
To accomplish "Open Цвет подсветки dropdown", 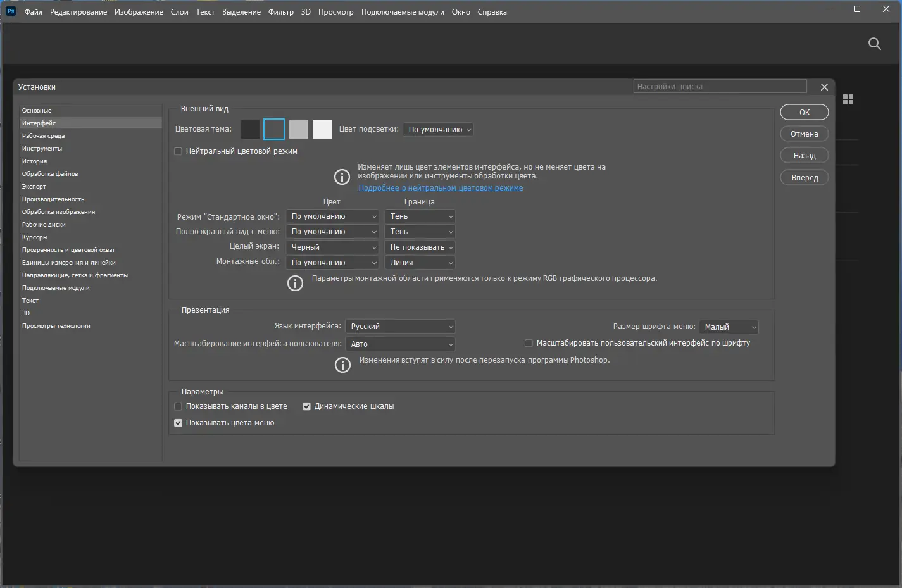I will [439, 130].
